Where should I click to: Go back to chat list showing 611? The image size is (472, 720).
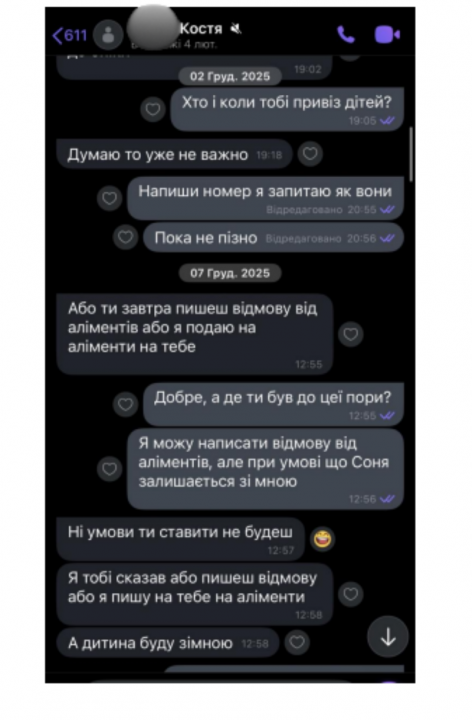click(70, 35)
